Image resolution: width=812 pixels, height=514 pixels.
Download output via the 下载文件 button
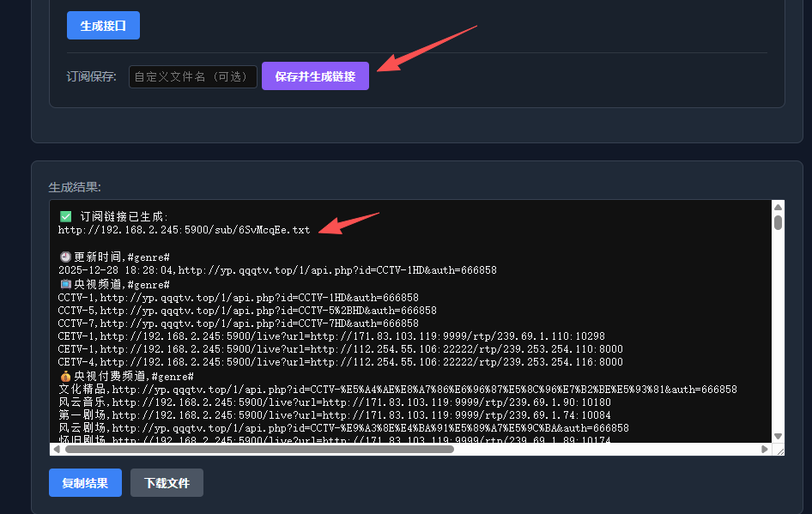[x=166, y=482]
